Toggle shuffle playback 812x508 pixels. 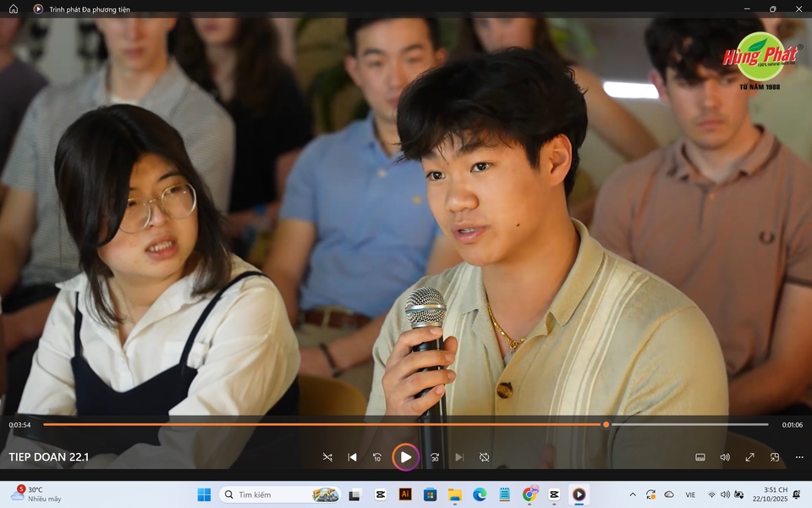tap(327, 457)
